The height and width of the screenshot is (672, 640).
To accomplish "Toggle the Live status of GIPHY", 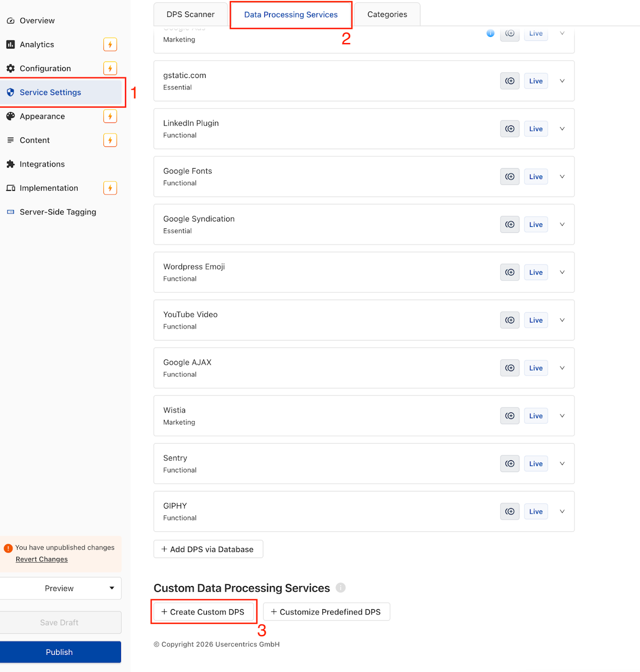I will coord(536,511).
